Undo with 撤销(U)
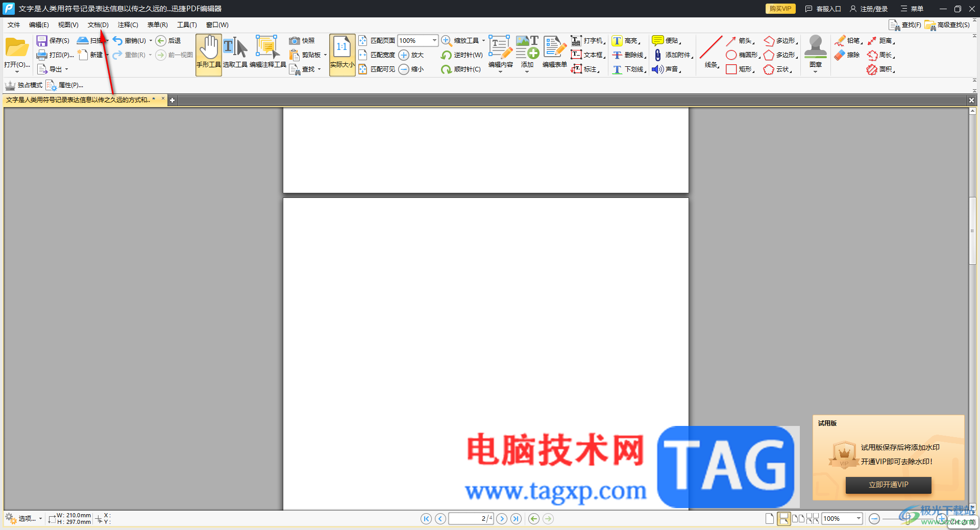This screenshot has height=530, width=980. 130,41
